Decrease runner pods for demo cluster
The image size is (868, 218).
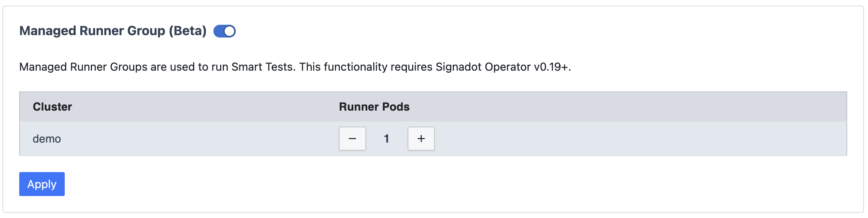point(352,139)
